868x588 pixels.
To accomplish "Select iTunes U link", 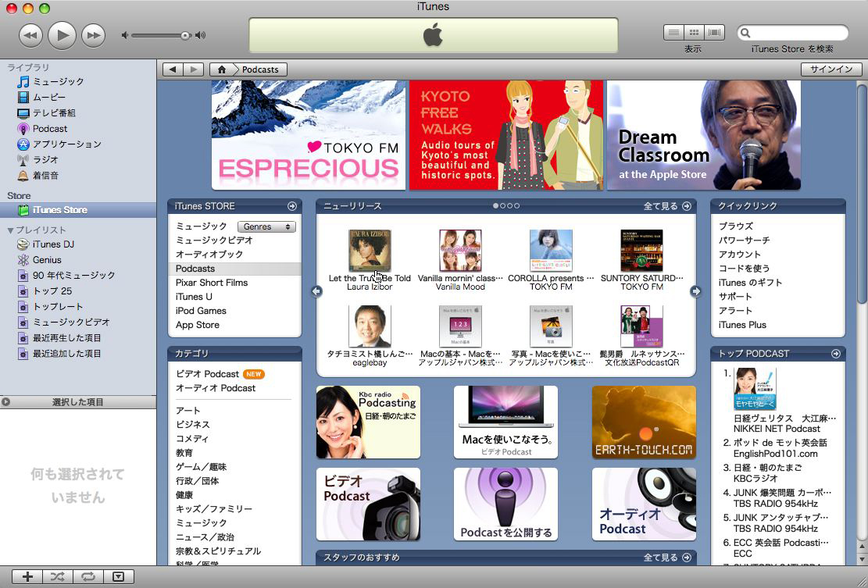I will pos(194,297).
